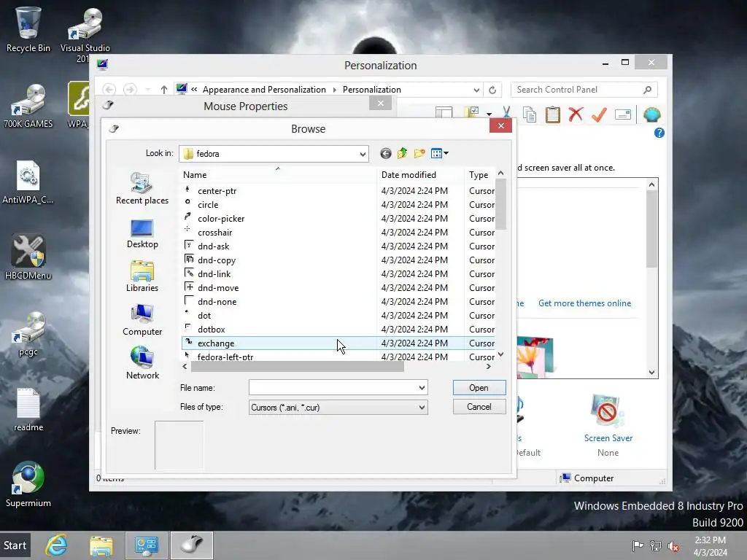This screenshot has height=560, width=747.
Task: Go up one level in Personalization window
Action: click(x=164, y=90)
